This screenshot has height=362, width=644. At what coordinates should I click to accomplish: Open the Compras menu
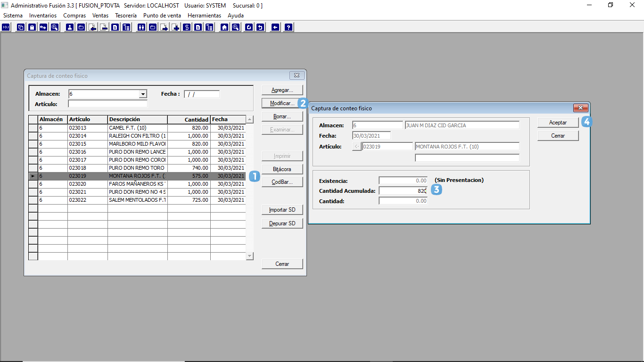point(74,16)
